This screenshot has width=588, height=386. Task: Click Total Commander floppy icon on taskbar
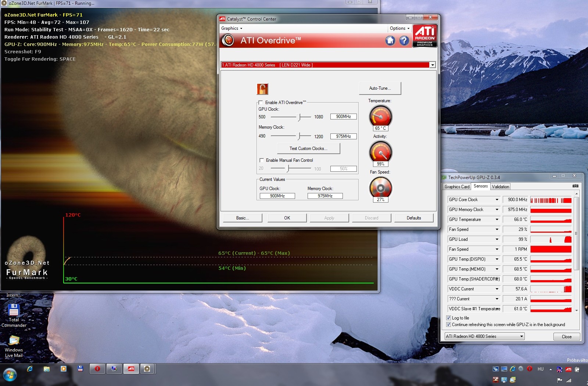80,369
